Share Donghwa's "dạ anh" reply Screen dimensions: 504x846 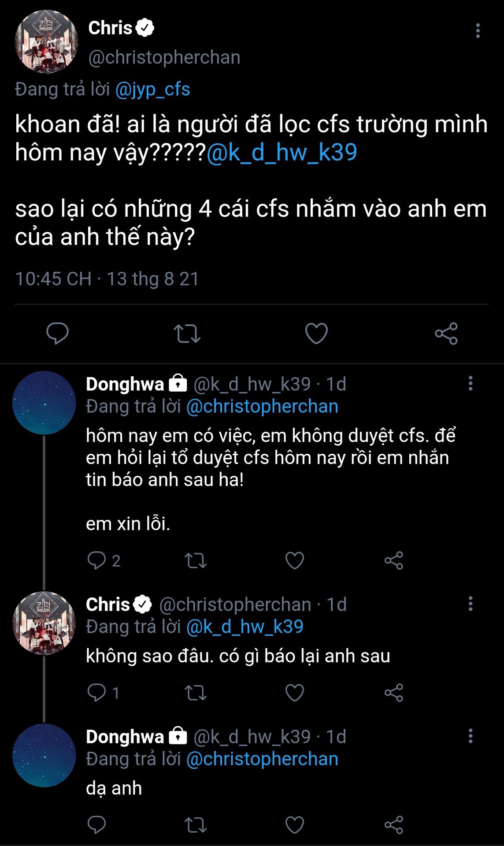point(393,824)
